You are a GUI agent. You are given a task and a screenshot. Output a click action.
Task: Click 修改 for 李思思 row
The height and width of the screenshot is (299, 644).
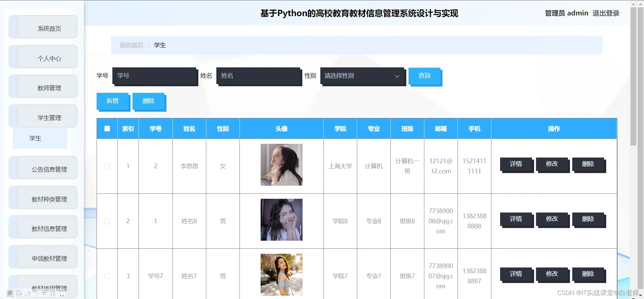(x=552, y=164)
